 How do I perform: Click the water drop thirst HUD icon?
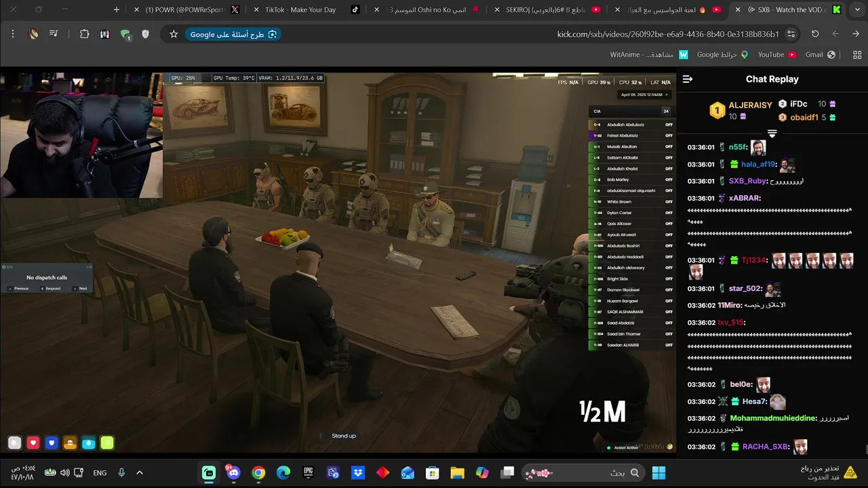coord(89,443)
